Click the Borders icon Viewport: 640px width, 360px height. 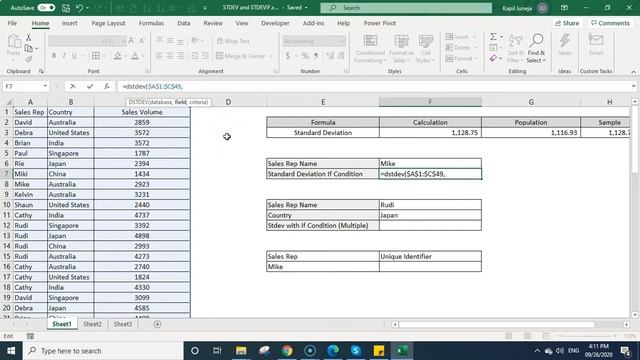coord(96,56)
